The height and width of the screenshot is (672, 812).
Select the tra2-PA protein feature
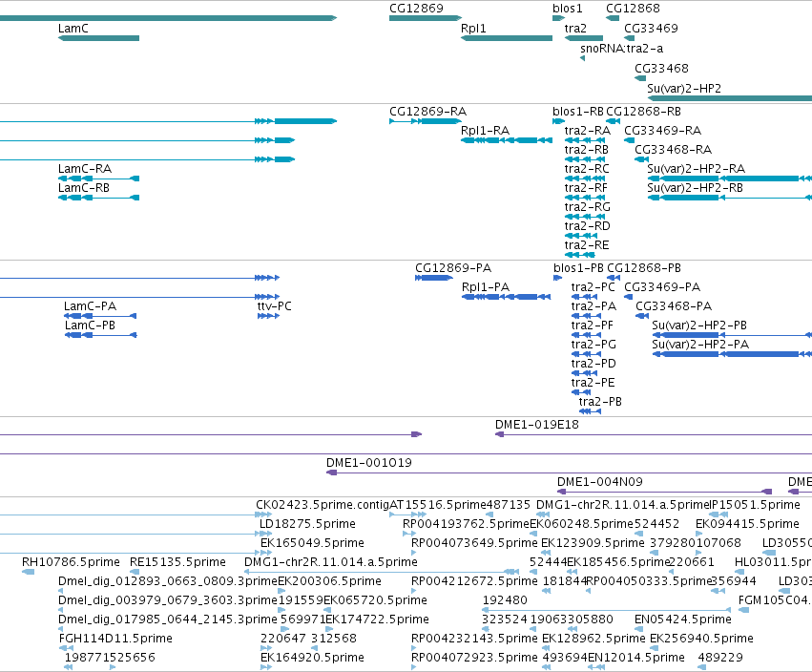point(586,316)
